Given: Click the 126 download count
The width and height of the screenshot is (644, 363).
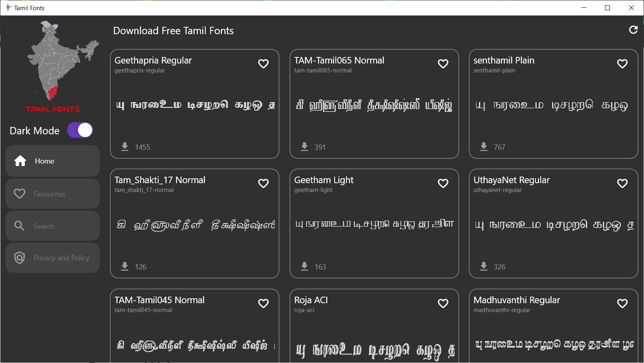Looking at the screenshot, I should (141, 267).
